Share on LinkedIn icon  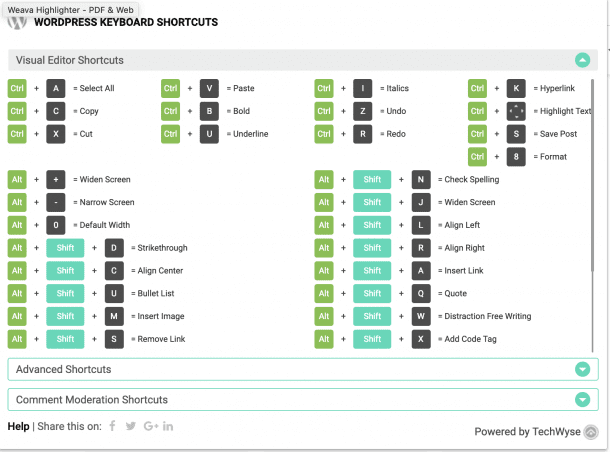pos(168,427)
